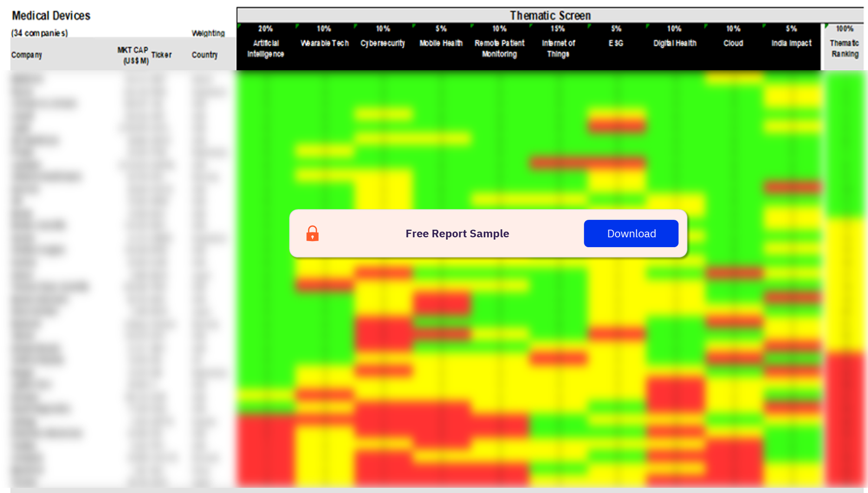Click the MKT CAP (US$ M) header
This screenshot has height=493, width=868.
[x=133, y=56]
